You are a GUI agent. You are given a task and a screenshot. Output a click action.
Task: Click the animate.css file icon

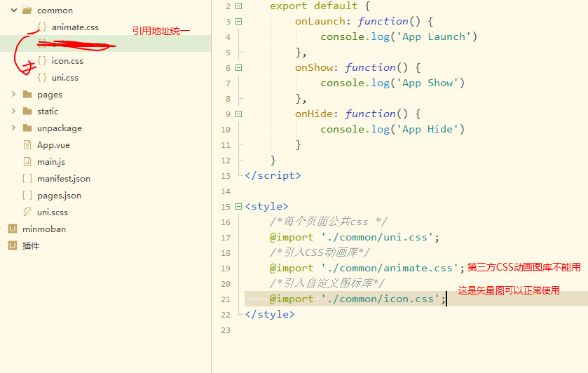coord(42,27)
